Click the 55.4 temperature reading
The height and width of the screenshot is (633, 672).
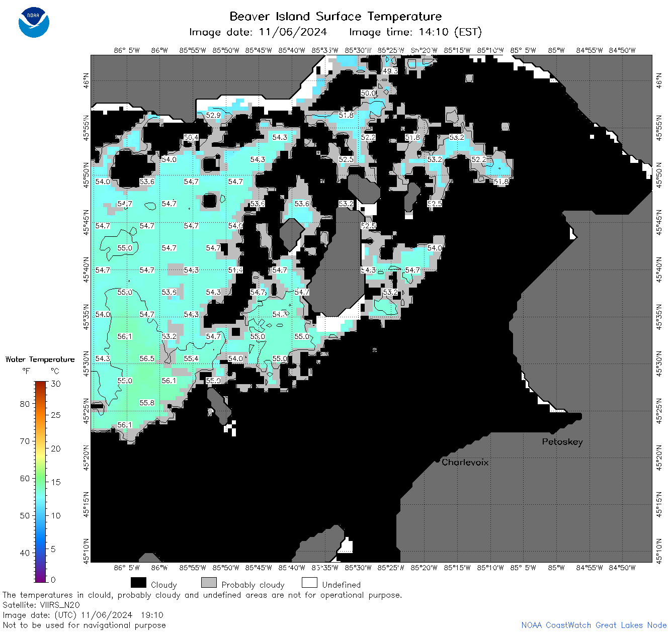click(x=191, y=358)
